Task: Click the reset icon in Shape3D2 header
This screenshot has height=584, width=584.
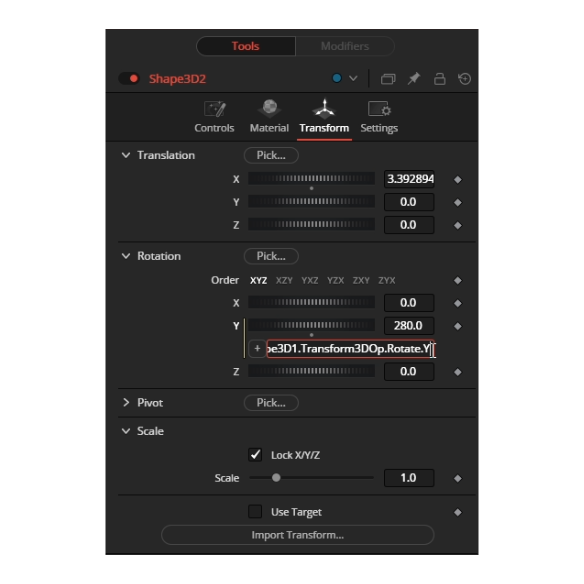Action: [x=465, y=79]
